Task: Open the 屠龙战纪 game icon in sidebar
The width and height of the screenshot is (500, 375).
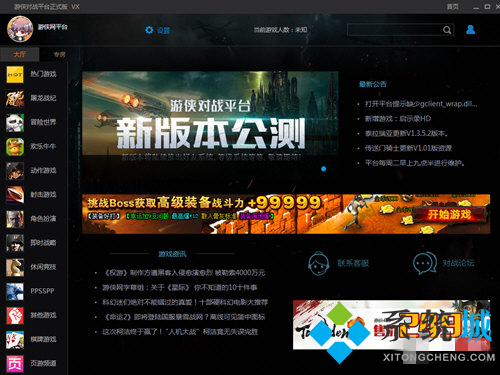Action: [x=15, y=98]
